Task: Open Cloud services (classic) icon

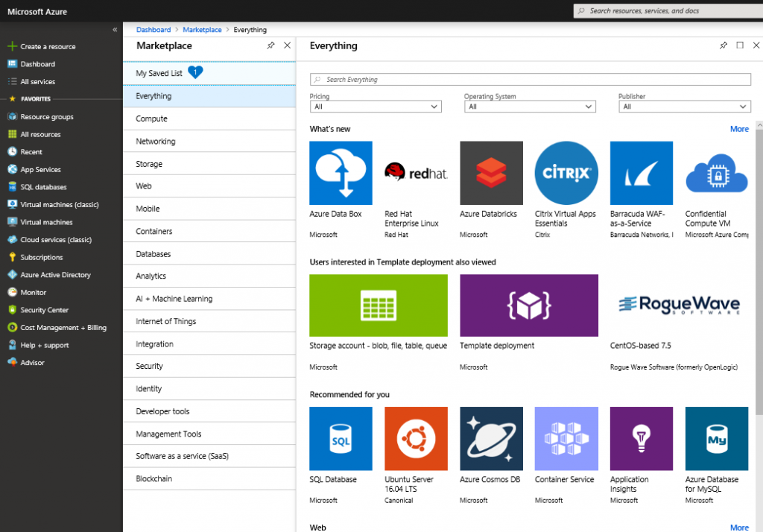Action: pyautogui.click(x=12, y=239)
